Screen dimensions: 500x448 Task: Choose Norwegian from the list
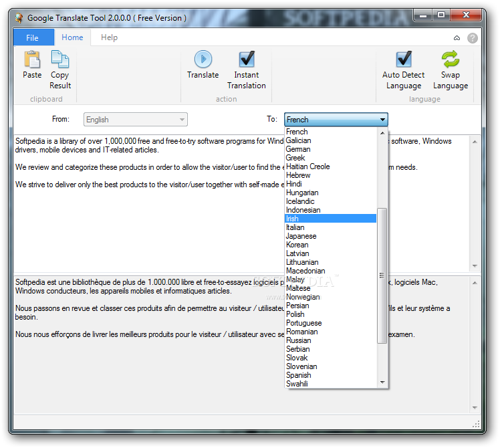point(330,297)
